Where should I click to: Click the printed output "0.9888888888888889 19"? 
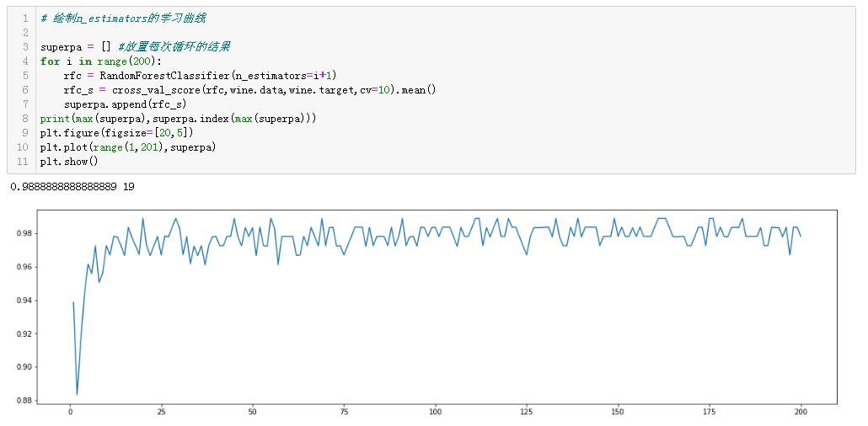pos(72,186)
